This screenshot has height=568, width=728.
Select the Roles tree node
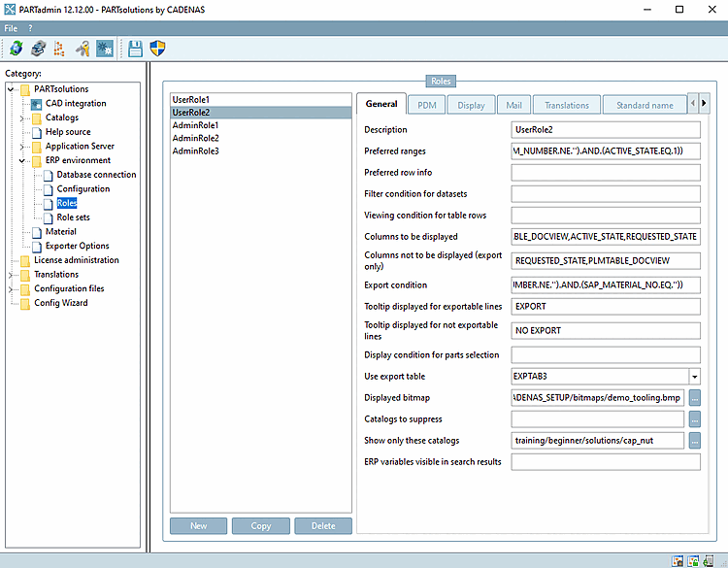pyautogui.click(x=66, y=203)
